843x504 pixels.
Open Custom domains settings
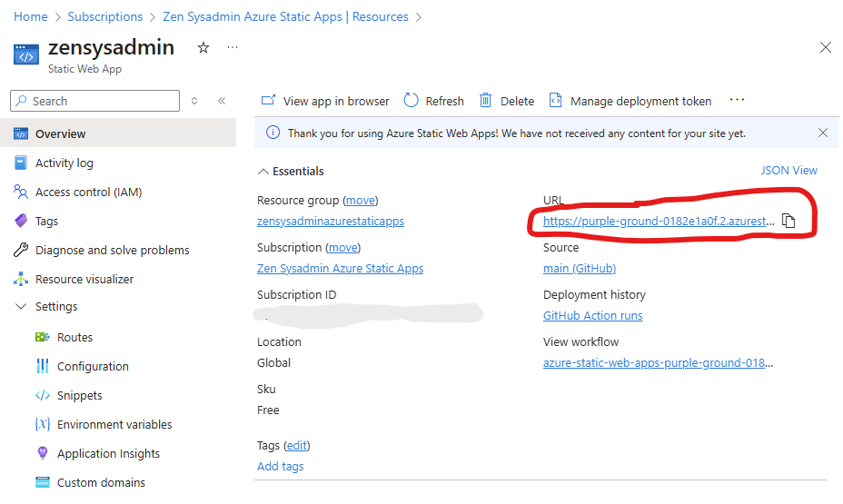(101, 483)
